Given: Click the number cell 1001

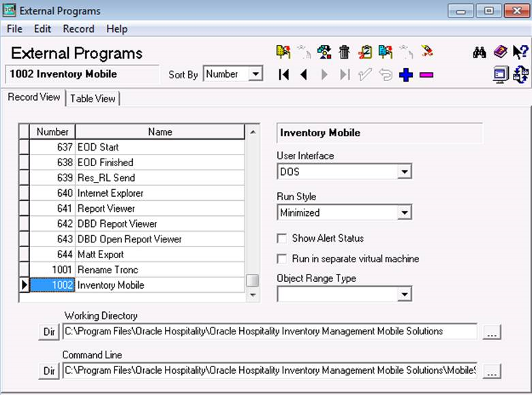Looking at the screenshot, I should point(52,270).
